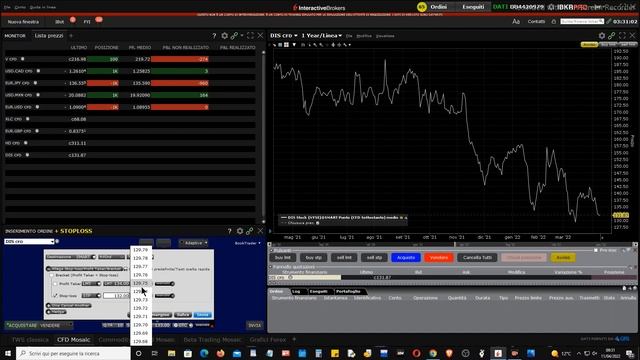The width and height of the screenshot is (640, 360).
Task: Open the BookTrader dropdown
Action: pos(248,243)
